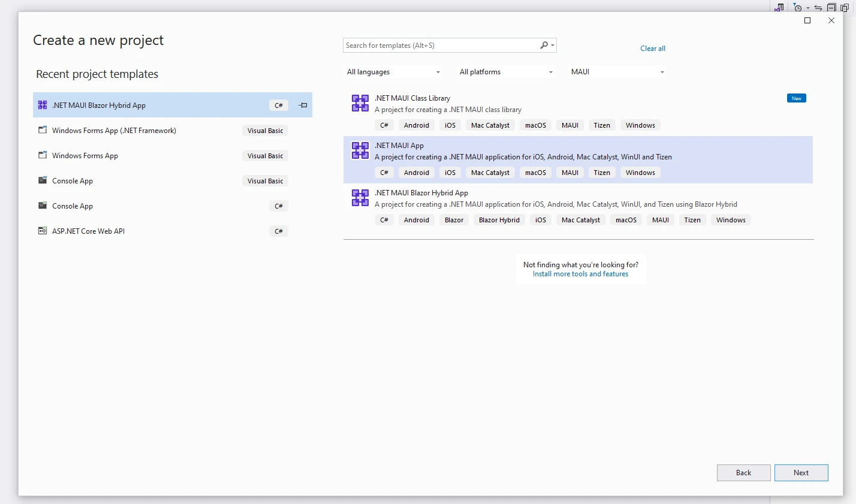Select the .NET MAUI App template title

tap(399, 146)
